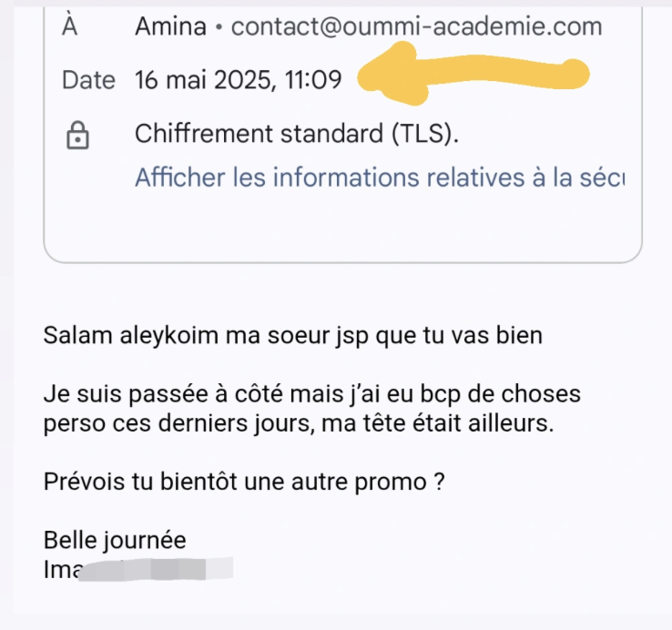
Task: Select the recipient name Amina
Action: [170, 26]
